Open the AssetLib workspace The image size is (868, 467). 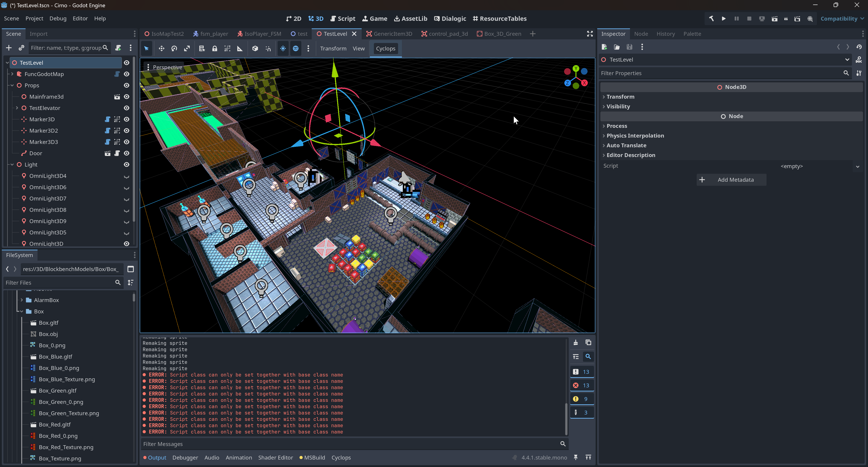(x=410, y=19)
